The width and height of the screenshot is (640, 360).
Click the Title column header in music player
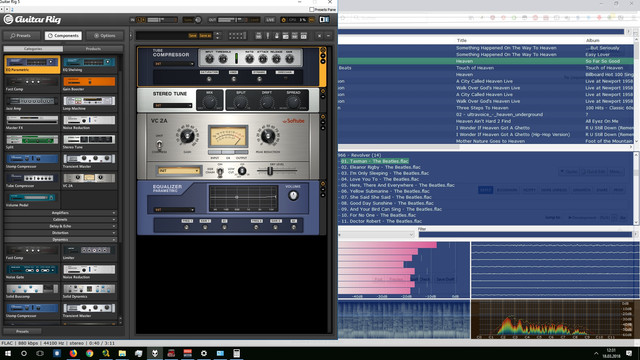click(462, 40)
